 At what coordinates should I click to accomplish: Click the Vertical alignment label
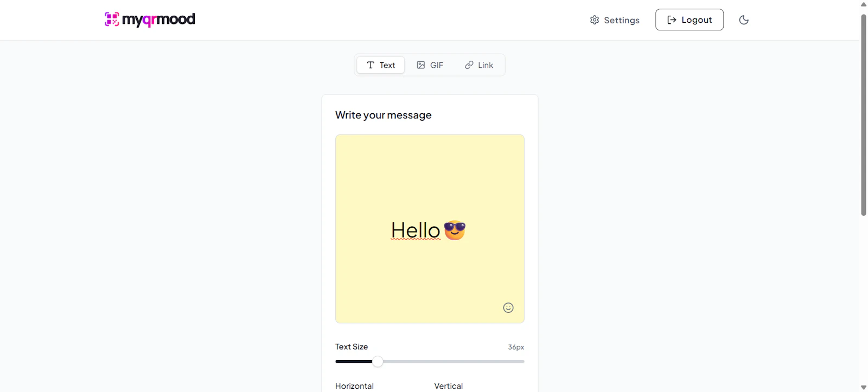click(x=449, y=386)
